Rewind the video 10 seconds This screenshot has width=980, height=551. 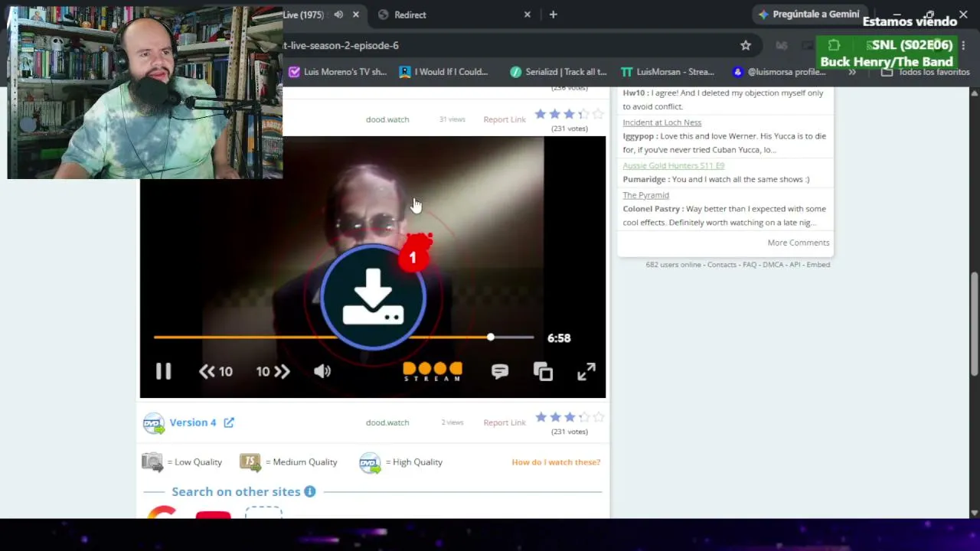click(x=215, y=371)
